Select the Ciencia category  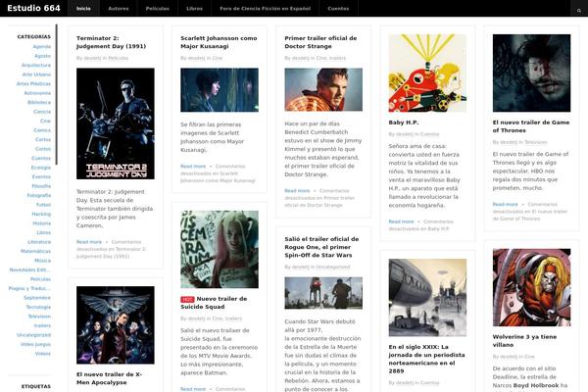click(x=42, y=112)
